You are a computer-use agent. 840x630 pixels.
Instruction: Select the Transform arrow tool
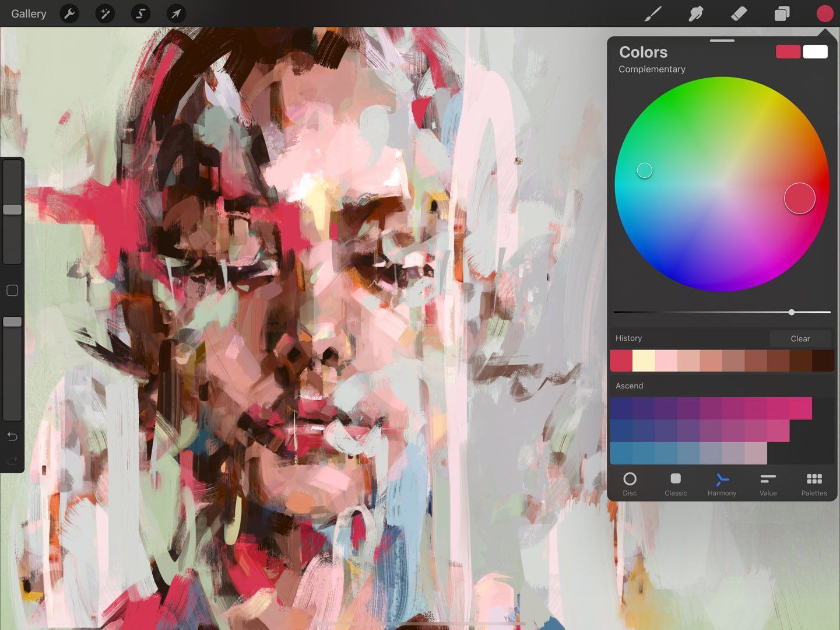click(176, 13)
